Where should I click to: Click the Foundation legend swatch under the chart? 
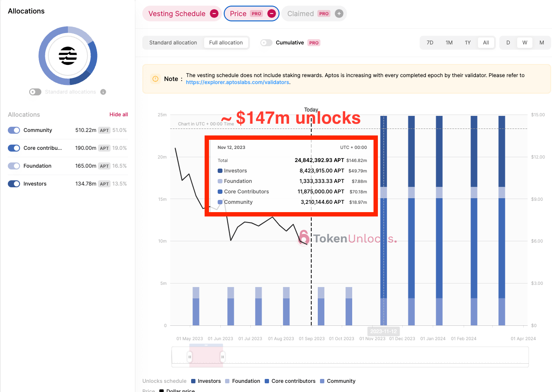(228, 381)
